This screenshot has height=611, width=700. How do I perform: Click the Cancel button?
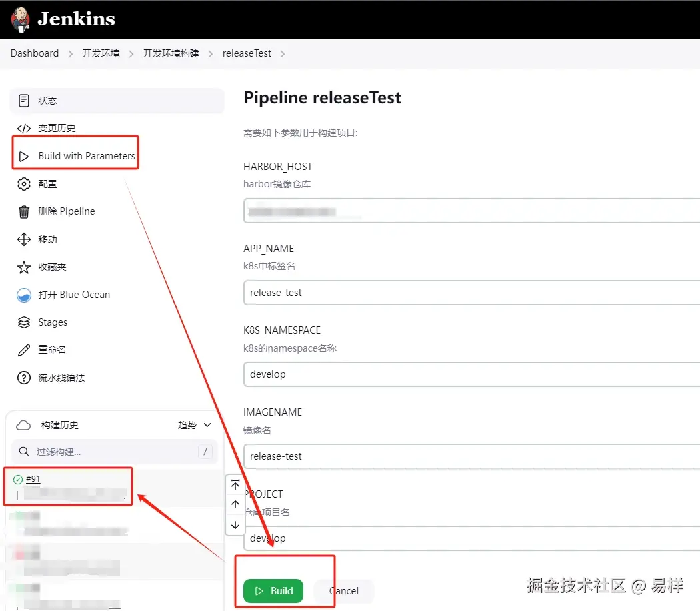click(344, 591)
